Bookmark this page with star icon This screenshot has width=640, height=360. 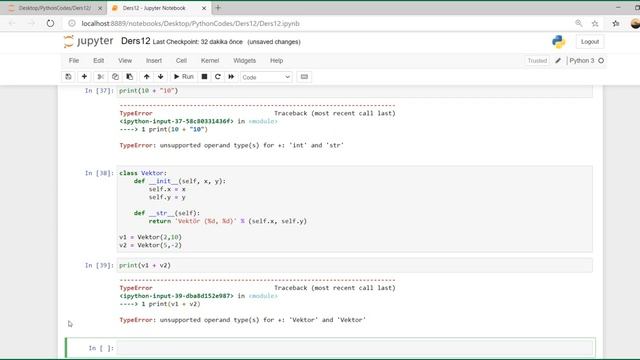[x=595, y=23]
